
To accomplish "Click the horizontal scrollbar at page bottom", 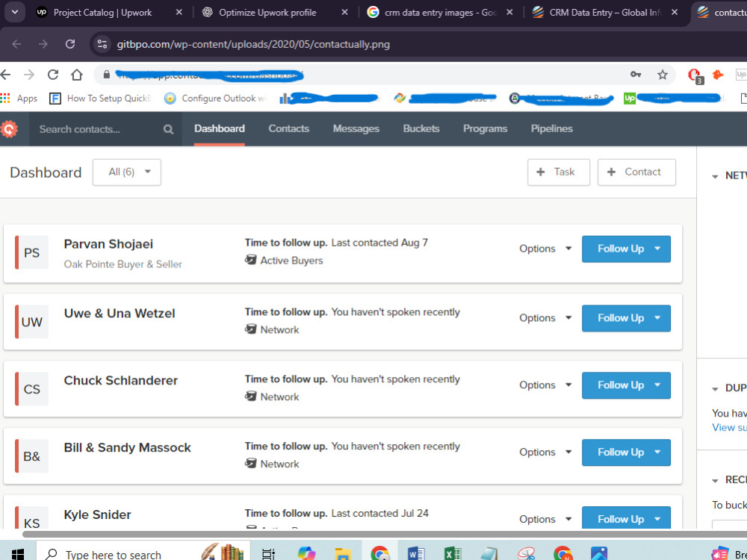I will pyautogui.click(x=385, y=534).
